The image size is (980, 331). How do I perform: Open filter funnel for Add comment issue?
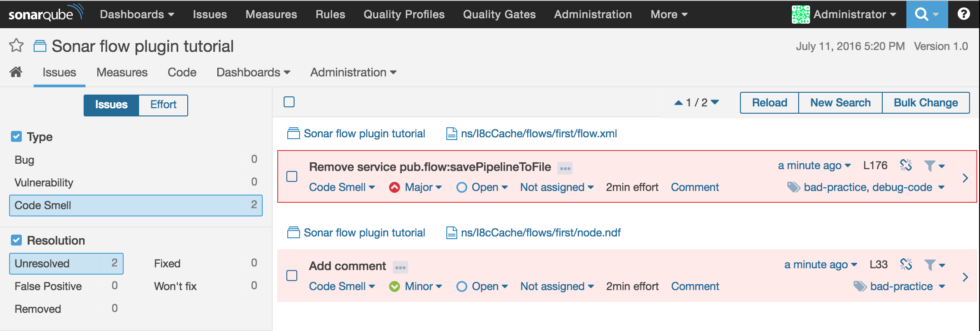(x=935, y=265)
